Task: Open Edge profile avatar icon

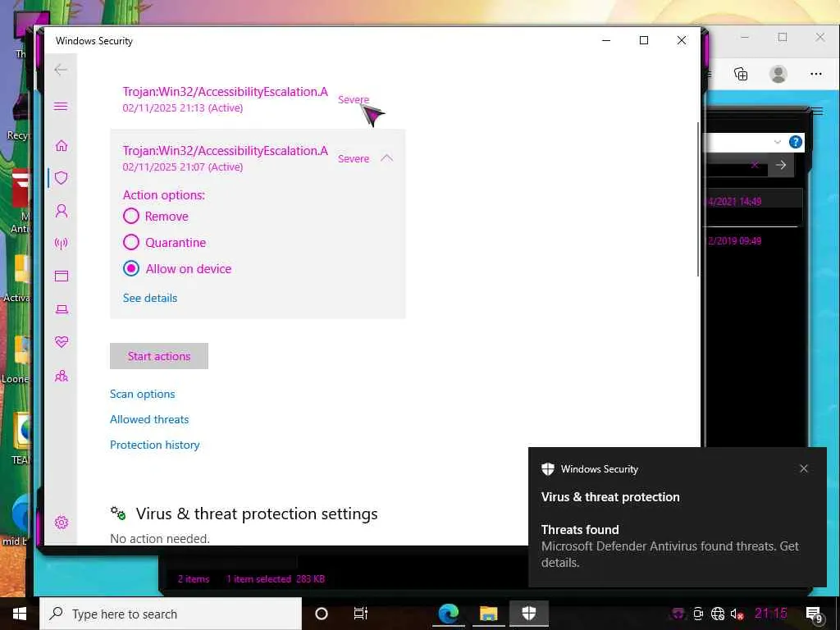Action: (x=778, y=74)
